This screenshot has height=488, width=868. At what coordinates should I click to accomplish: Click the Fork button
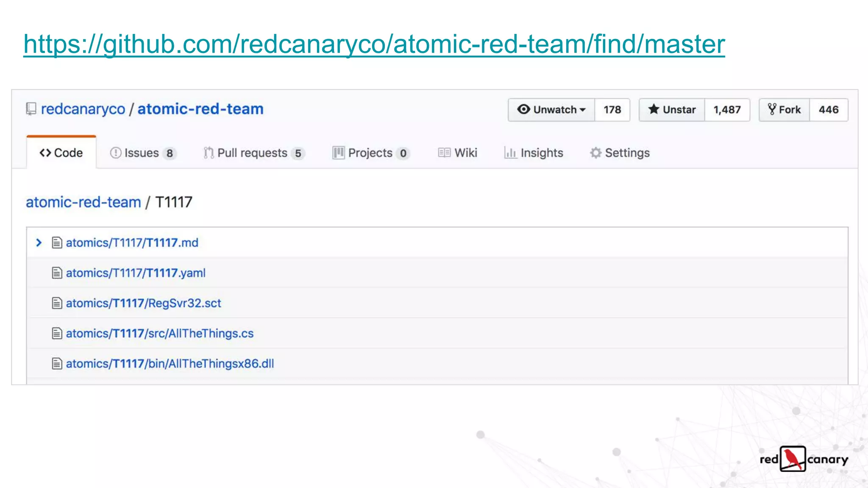pyautogui.click(x=785, y=110)
